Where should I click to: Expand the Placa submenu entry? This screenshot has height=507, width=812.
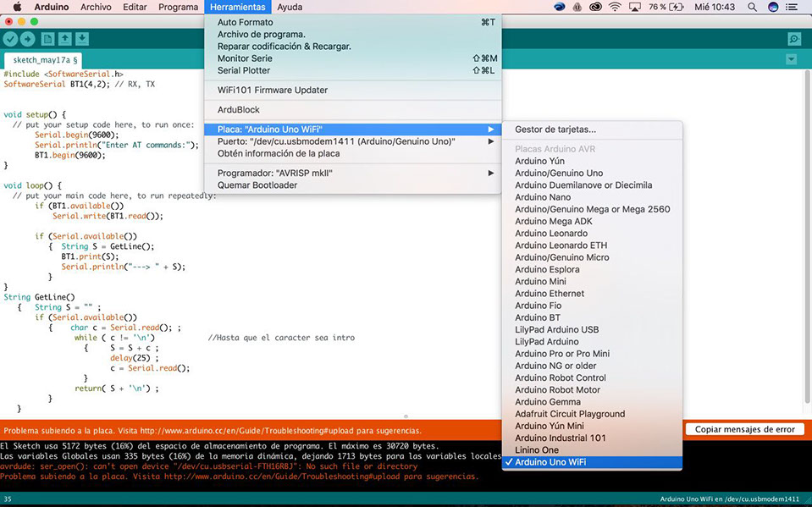pyautogui.click(x=353, y=129)
